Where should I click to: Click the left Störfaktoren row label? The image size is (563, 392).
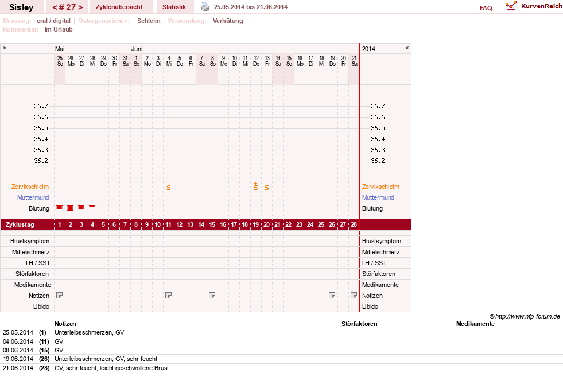coord(32,274)
